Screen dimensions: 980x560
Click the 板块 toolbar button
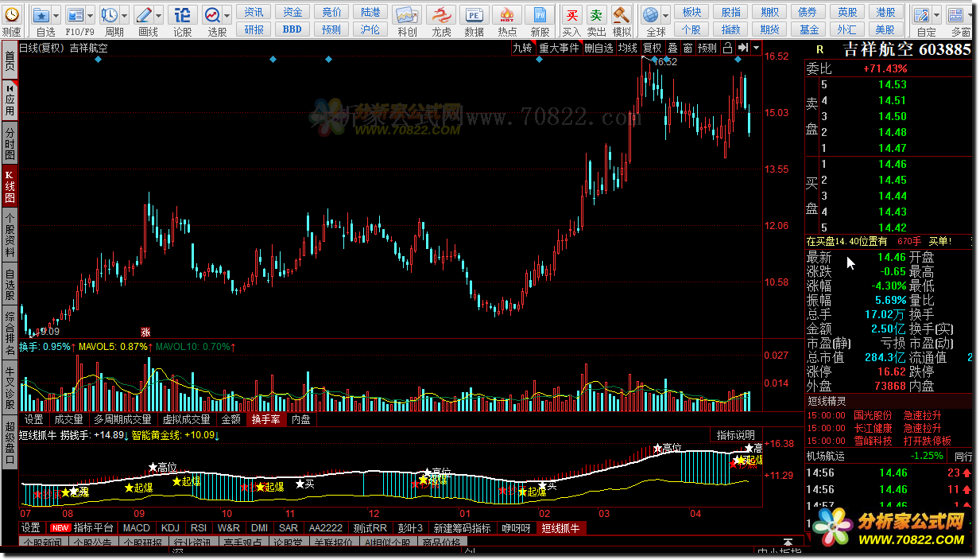(x=691, y=12)
